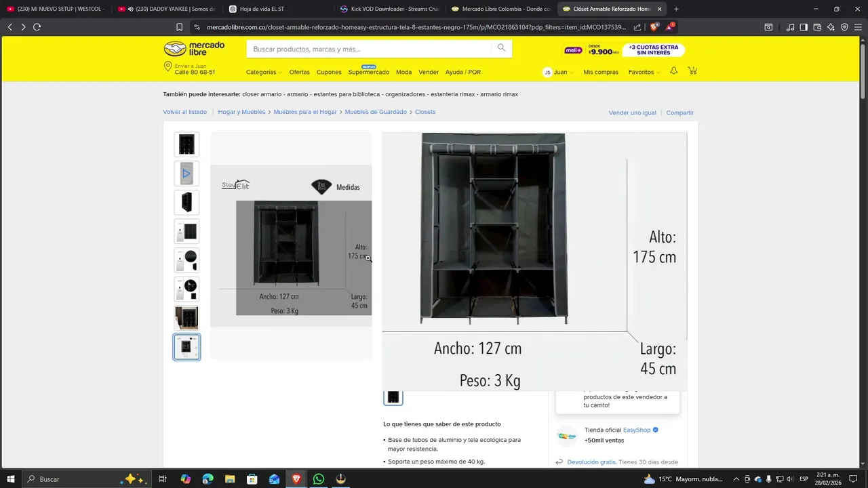Open Copilot from taskbar

(185, 479)
